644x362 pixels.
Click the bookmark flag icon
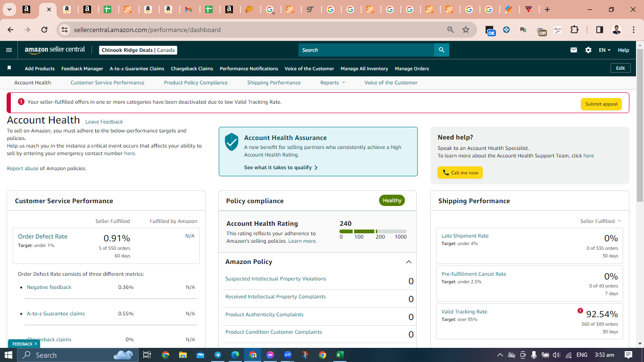(9, 68)
